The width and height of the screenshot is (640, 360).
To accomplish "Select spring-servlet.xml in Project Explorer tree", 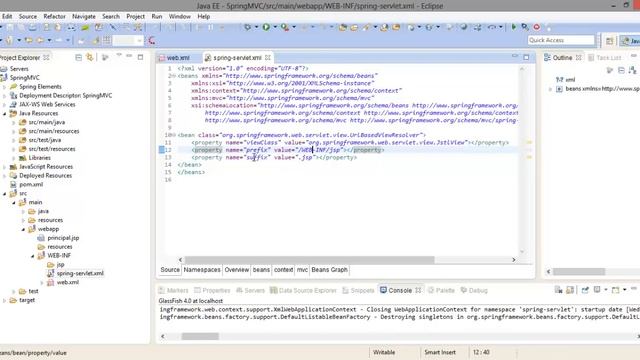I will click(80, 273).
